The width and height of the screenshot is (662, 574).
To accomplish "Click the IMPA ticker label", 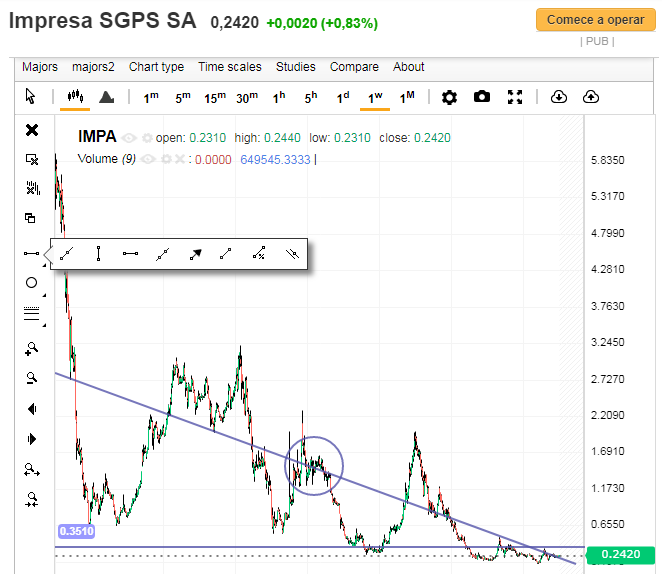I will 97,137.
